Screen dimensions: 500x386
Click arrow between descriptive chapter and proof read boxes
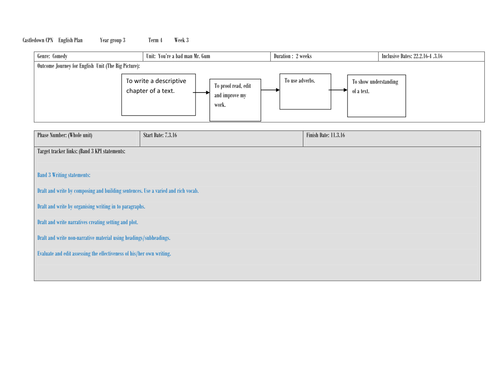(x=202, y=92)
